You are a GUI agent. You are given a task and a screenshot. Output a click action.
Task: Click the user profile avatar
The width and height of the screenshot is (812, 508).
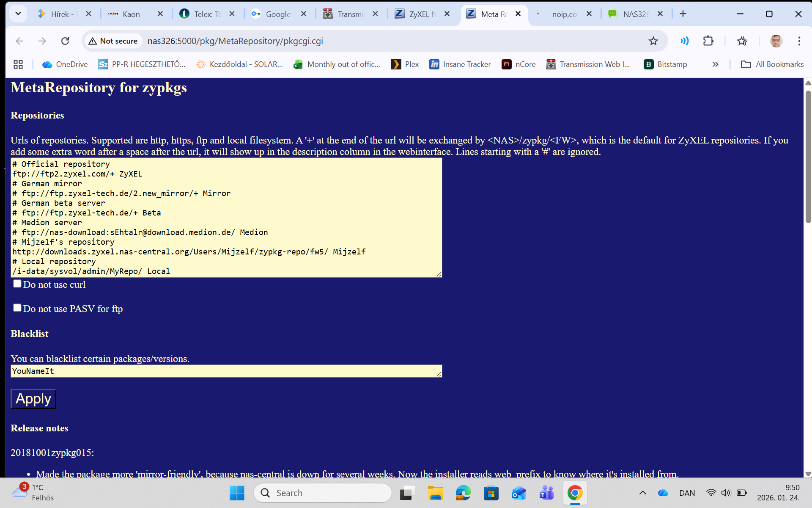pyautogui.click(x=776, y=41)
